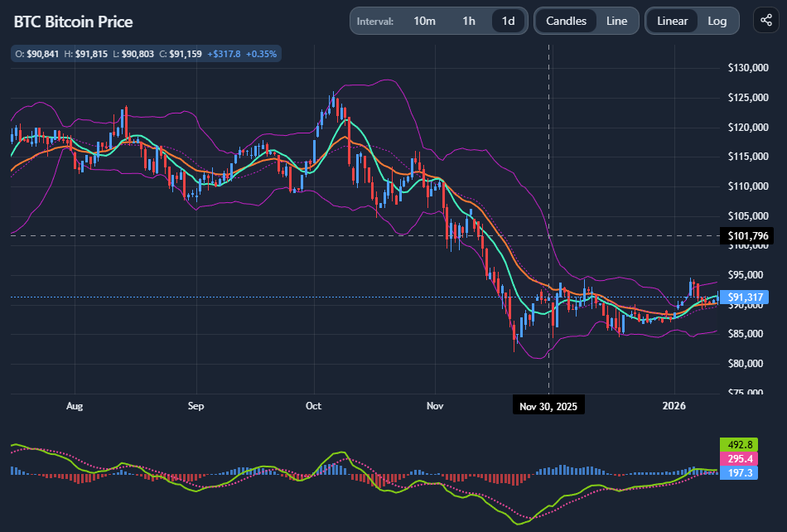This screenshot has height=532, width=787.
Task: Click the Sep label on time axis
Action: [196, 405]
